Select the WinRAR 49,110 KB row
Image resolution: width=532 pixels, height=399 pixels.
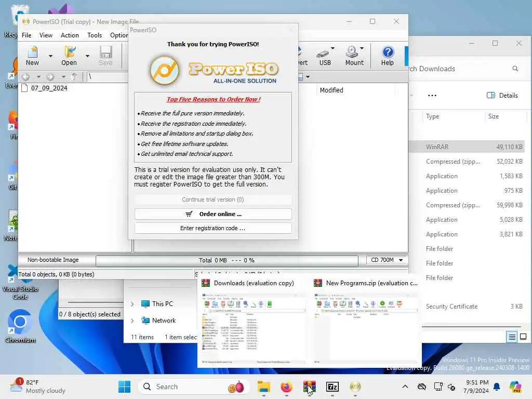(467, 147)
